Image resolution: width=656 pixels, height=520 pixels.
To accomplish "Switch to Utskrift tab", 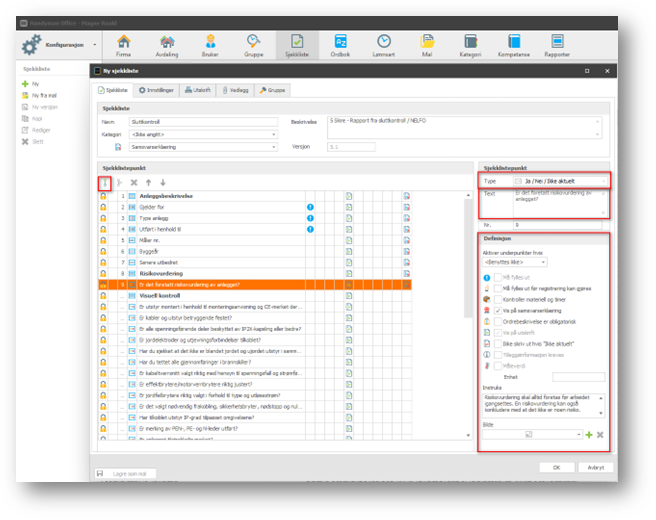I will (x=197, y=90).
